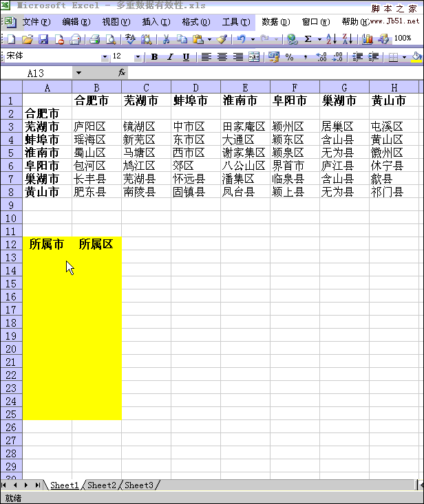Apply currency style
The image size is (424, 504).
tap(273, 57)
